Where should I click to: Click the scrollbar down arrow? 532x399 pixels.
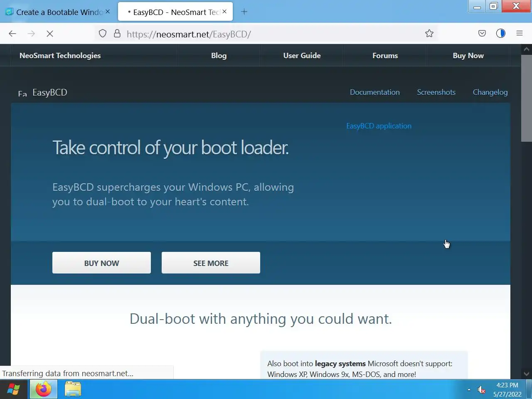pos(527,374)
